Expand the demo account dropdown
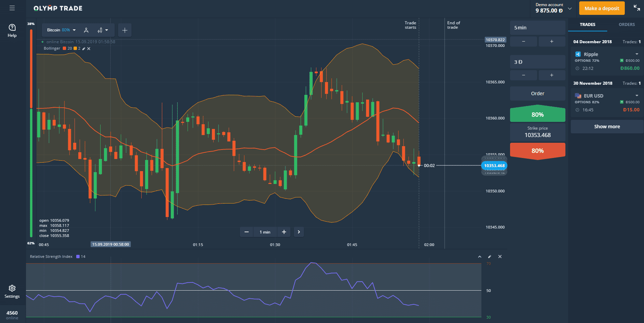The width and height of the screenshot is (644, 323). (570, 8)
